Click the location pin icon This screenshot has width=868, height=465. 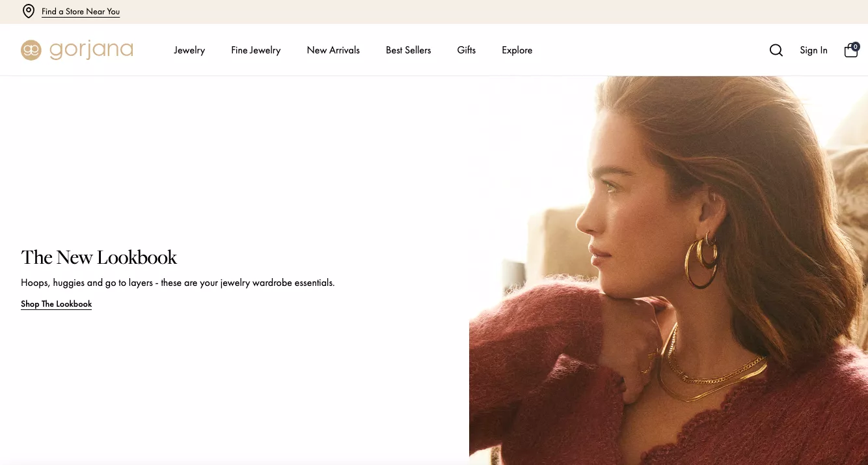coord(29,11)
